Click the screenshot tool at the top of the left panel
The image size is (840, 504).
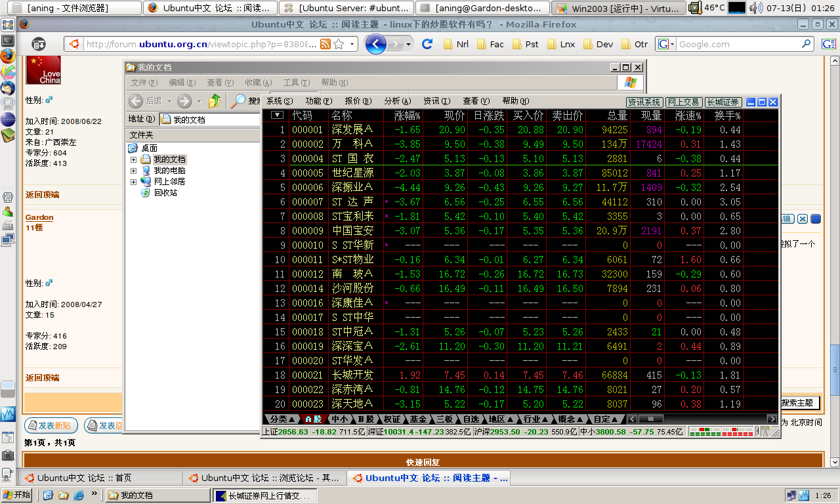click(8, 25)
